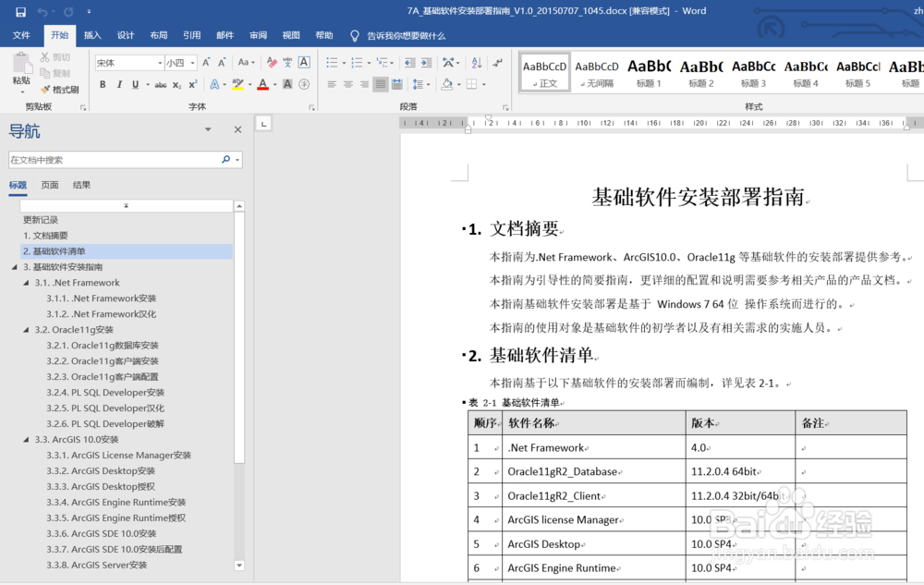
Task: Go to heading 3.2.4 PL SQL Developer安装
Action: click(x=105, y=393)
